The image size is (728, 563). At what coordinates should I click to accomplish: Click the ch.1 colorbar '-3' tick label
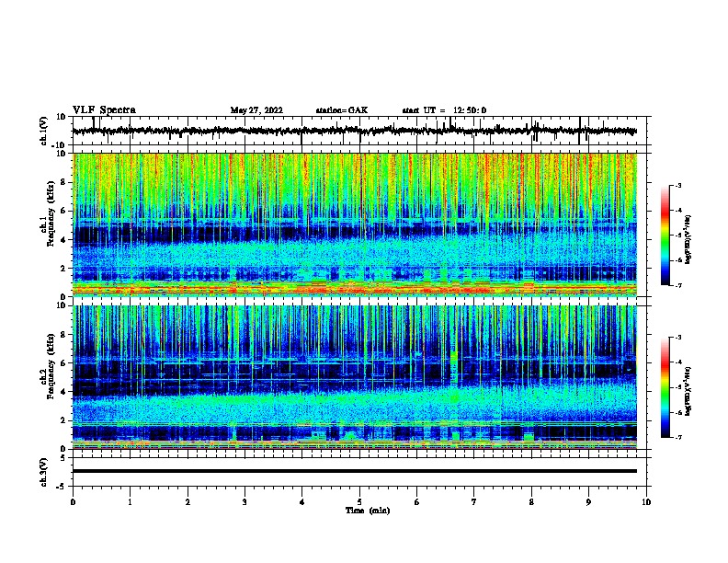pyautogui.click(x=678, y=185)
